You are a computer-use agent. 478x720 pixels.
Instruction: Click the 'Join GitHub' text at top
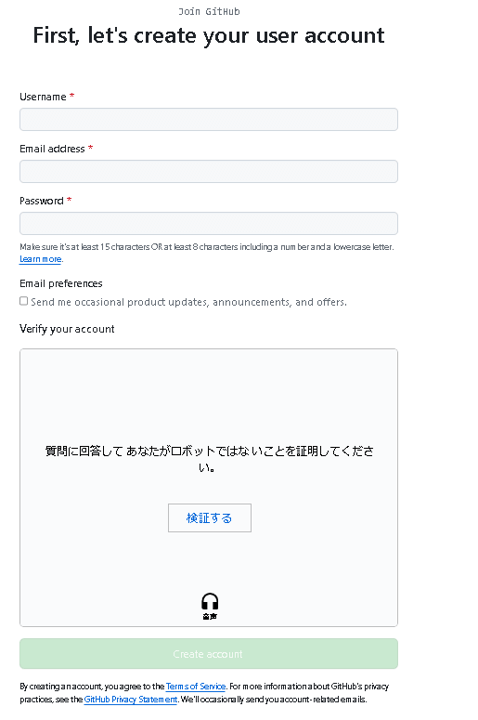point(209,11)
